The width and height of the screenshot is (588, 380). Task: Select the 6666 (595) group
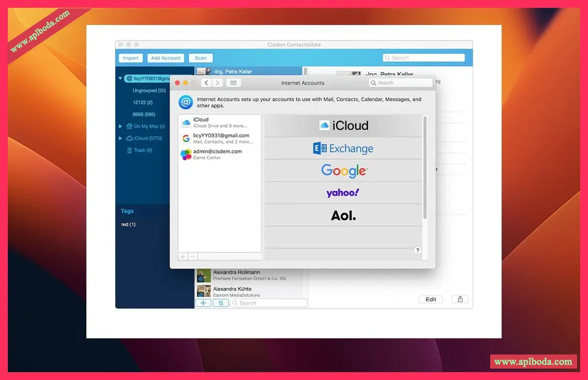coord(144,115)
